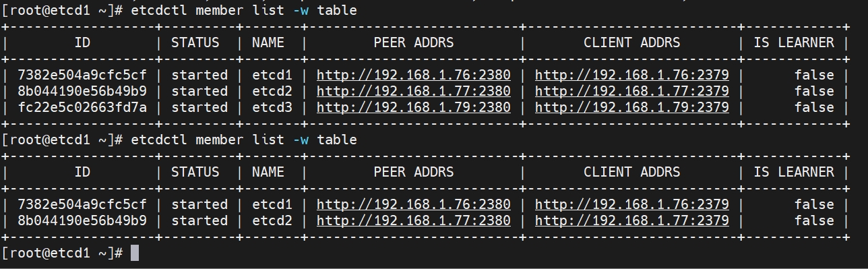Click the blinking cursor block at the last prompt
Image resolution: width=868 pixels, height=269 pixels.
pyautogui.click(x=135, y=253)
